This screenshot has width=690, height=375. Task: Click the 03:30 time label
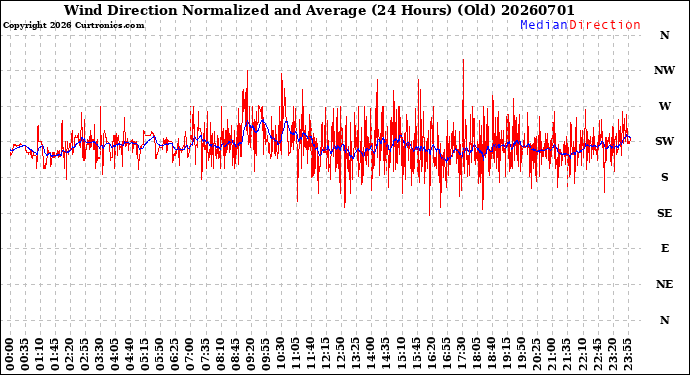100,354
